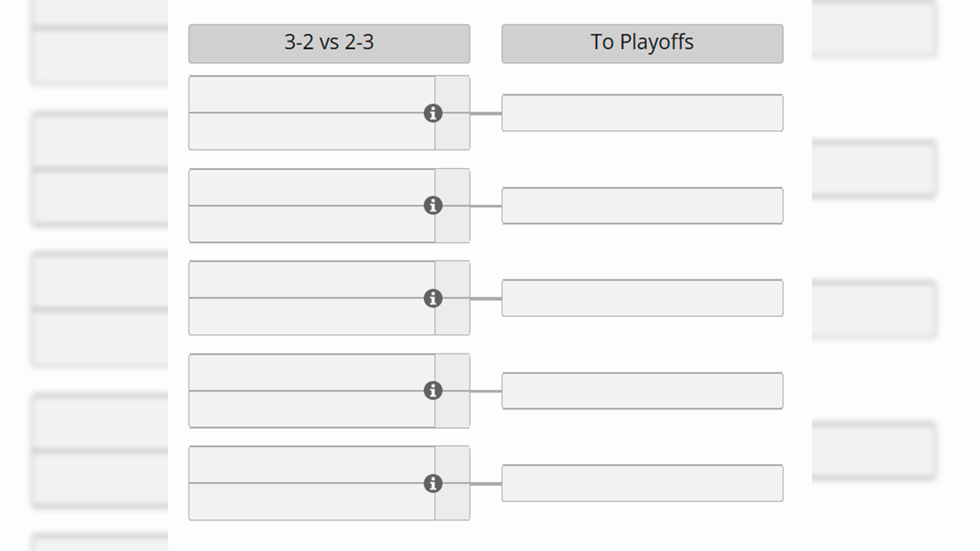This screenshot has width=980, height=551.
Task: Choose the fifth To Playoffs slot
Action: click(x=642, y=483)
